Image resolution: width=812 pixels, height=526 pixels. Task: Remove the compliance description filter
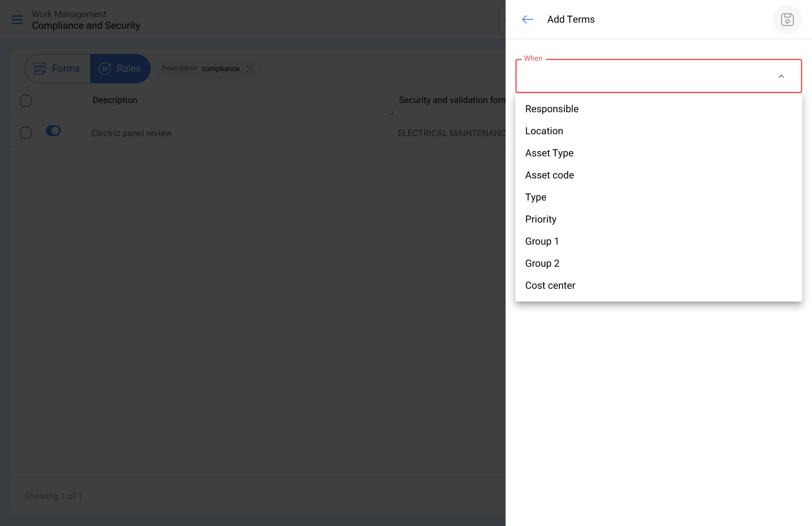coord(250,69)
